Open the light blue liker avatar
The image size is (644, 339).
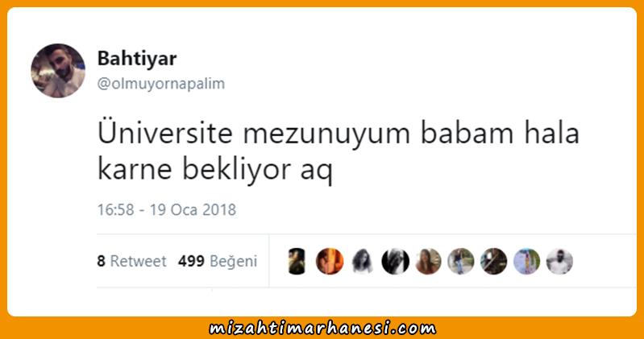(x=526, y=261)
